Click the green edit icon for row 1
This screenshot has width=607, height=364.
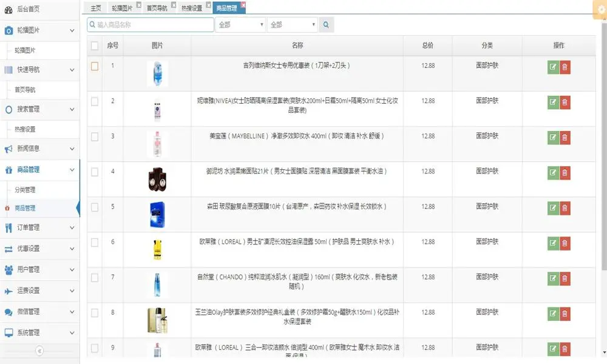553,67
